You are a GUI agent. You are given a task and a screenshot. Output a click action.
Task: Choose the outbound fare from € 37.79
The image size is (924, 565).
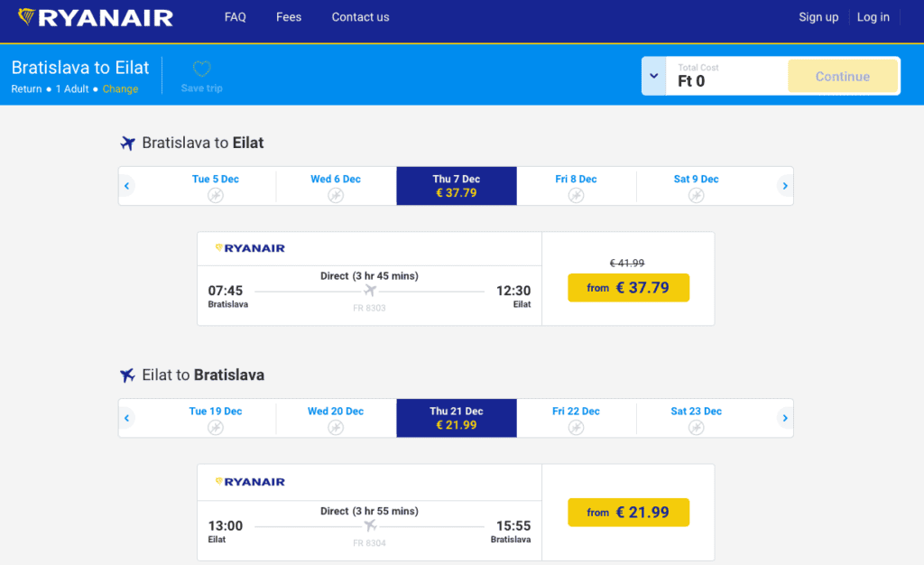pyautogui.click(x=629, y=288)
